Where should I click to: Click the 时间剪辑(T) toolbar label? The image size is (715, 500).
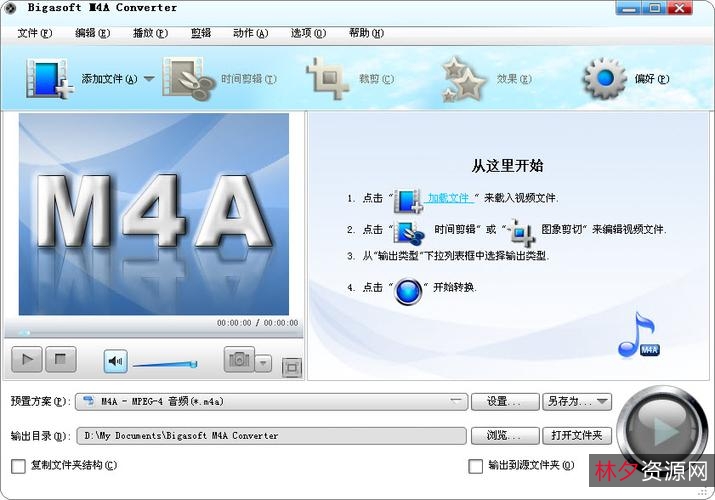[x=249, y=79]
